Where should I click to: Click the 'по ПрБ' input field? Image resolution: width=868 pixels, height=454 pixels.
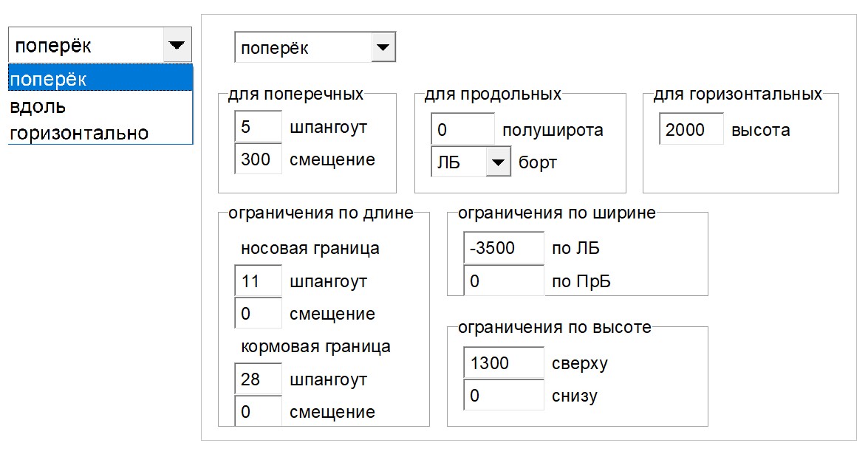(x=504, y=281)
